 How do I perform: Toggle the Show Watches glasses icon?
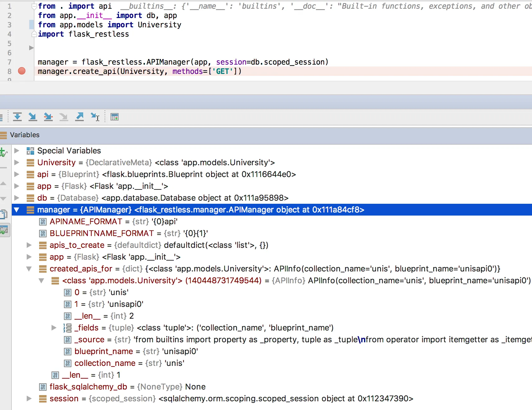4,230
